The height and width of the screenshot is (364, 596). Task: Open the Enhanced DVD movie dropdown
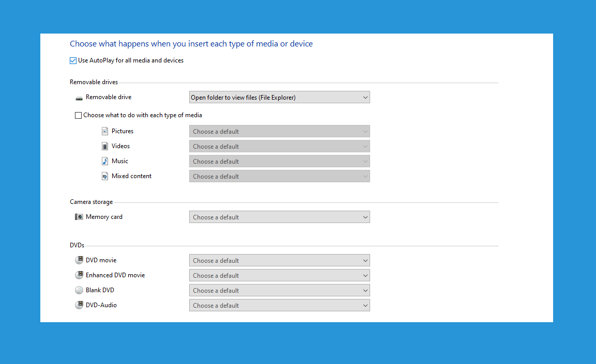[x=279, y=276]
